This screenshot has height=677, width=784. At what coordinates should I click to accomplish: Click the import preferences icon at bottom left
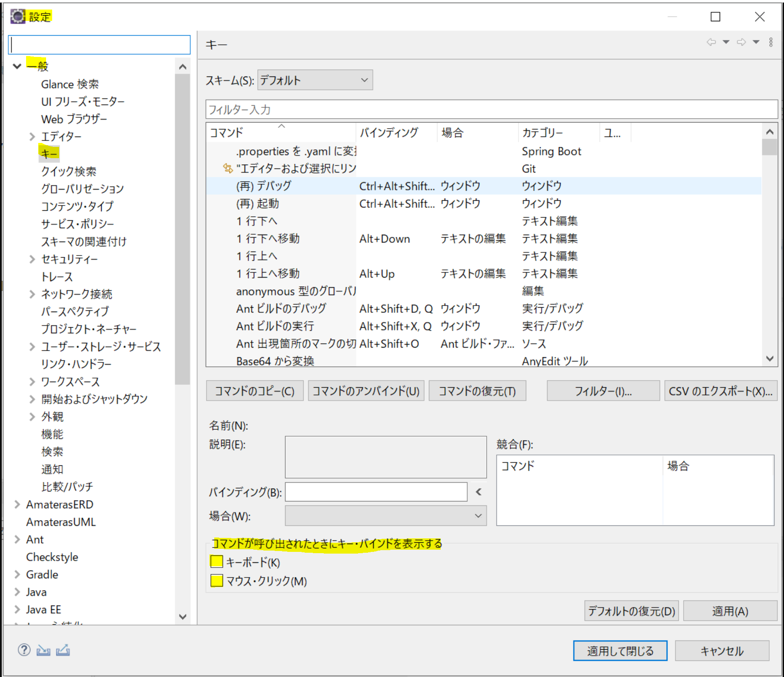pos(43,650)
